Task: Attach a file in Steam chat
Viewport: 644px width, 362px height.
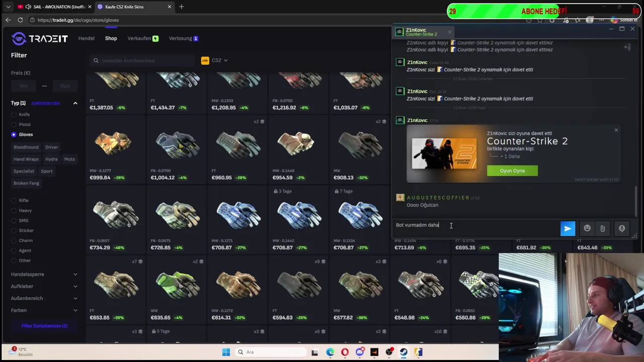Action: (x=602, y=229)
